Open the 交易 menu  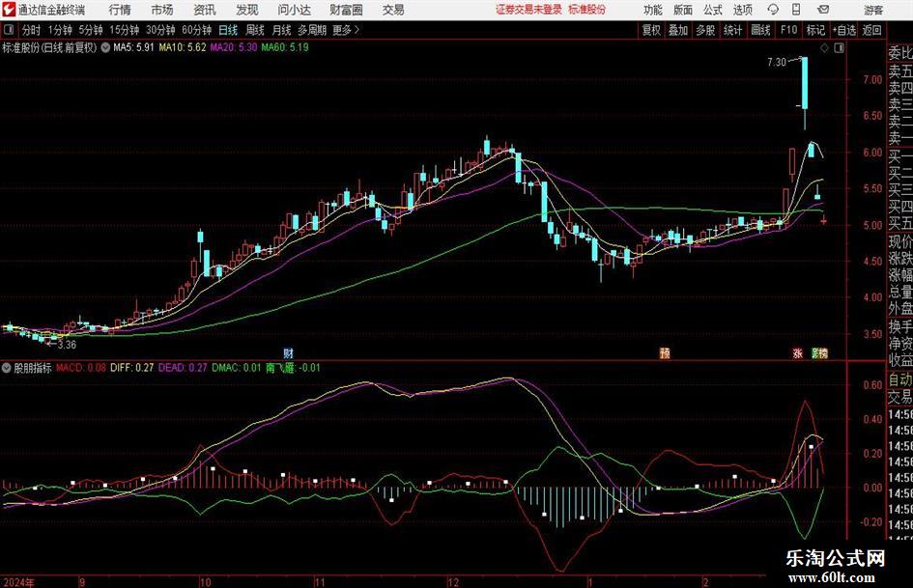click(393, 10)
